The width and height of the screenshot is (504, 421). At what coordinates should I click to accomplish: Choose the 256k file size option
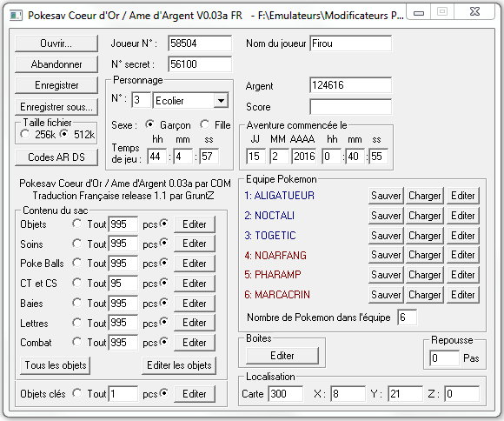click(x=24, y=134)
